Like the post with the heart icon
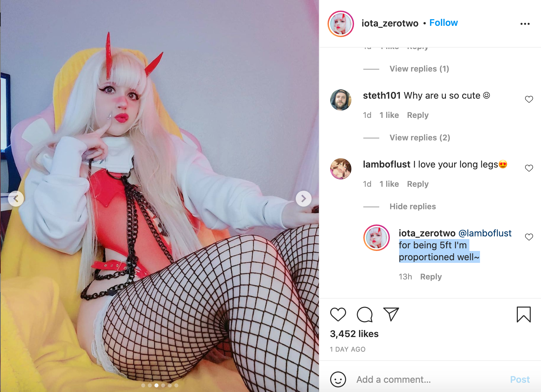 [338, 314]
